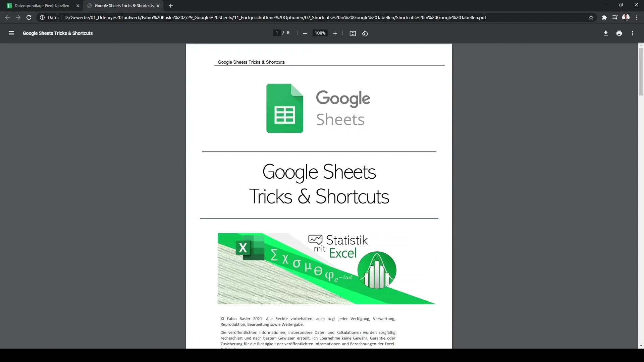Viewport: 644px width, 362px height.
Task: Click the download icon to save PDF
Action: (x=605, y=33)
